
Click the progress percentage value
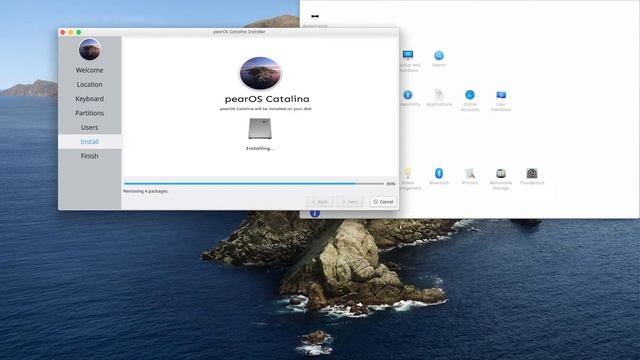tap(391, 184)
